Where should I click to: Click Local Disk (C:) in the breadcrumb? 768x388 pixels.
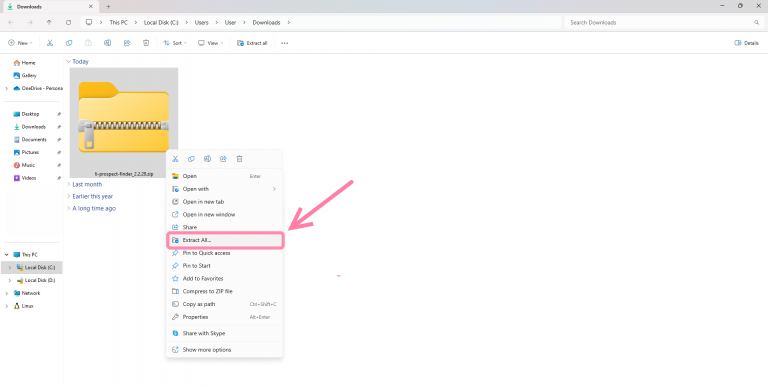[161, 23]
